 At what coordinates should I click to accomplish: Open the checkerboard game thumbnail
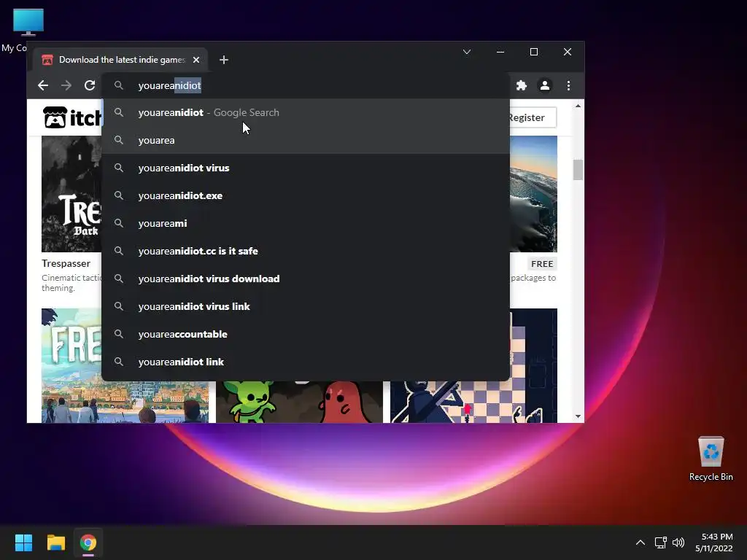(473, 402)
